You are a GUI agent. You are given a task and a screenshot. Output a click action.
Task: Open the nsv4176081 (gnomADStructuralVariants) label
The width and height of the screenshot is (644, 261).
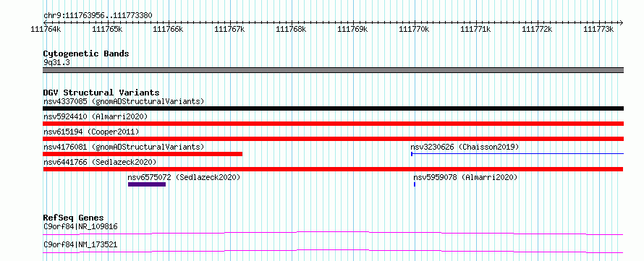pos(124,147)
